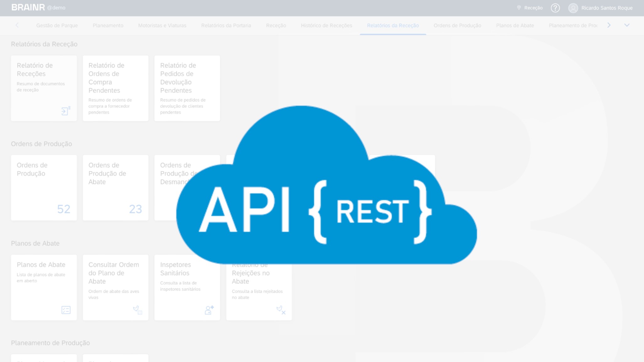Open the Relatórios da Portaria tab
This screenshot has height=362, width=644.
coord(226,25)
